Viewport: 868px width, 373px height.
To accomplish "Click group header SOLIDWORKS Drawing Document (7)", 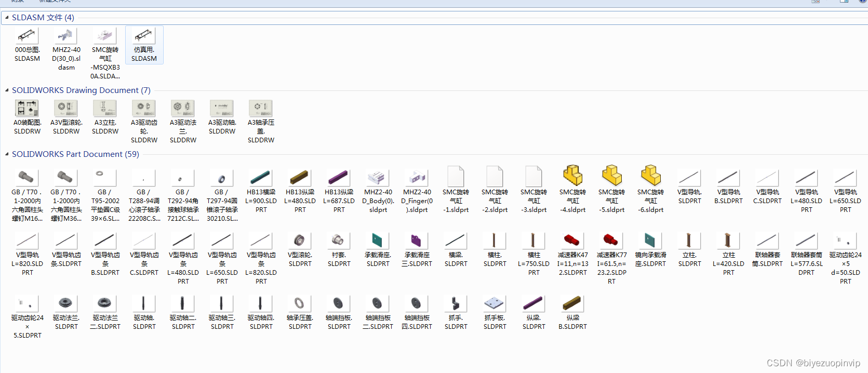I will pos(81,90).
